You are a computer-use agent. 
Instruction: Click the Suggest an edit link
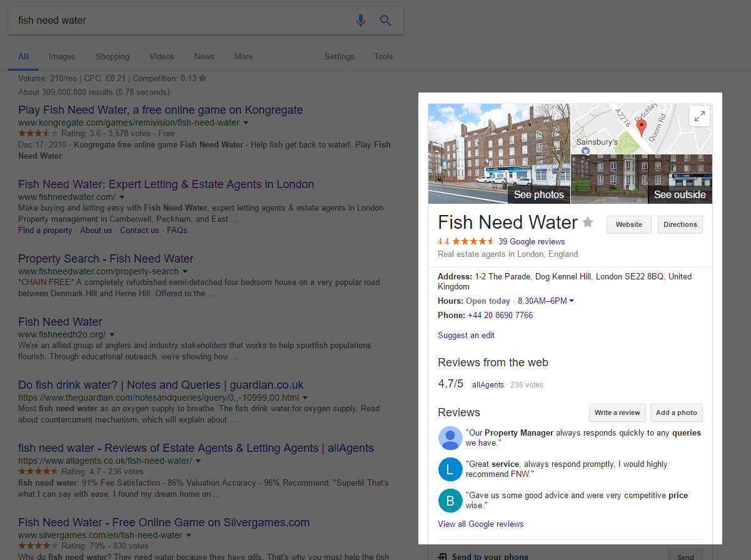(x=466, y=335)
